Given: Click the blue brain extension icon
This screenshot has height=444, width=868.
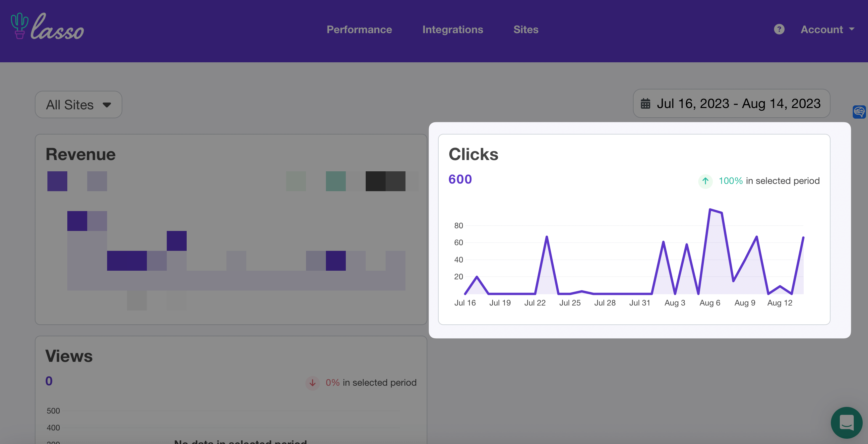Looking at the screenshot, I should click(859, 112).
